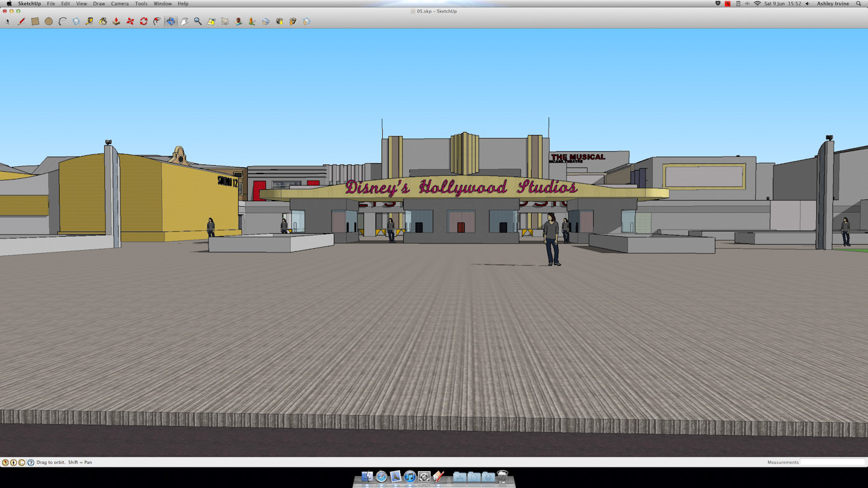Viewport: 868px width, 488px height.
Task: Open the Edit menu
Action: tap(65, 4)
